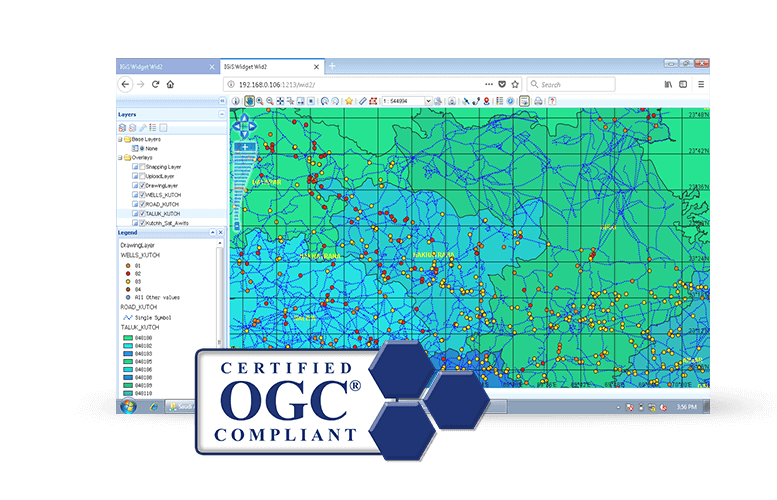Uncheck the DrawingLayer checkbox
Screen dimensions: 777x500
coord(143,185)
